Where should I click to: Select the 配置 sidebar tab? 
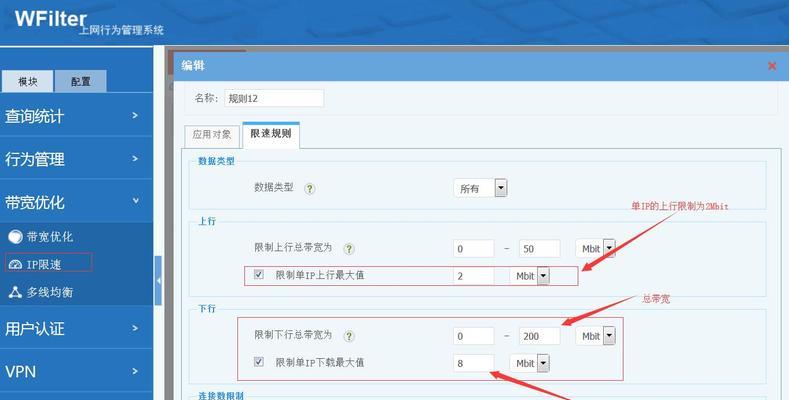click(81, 81)
